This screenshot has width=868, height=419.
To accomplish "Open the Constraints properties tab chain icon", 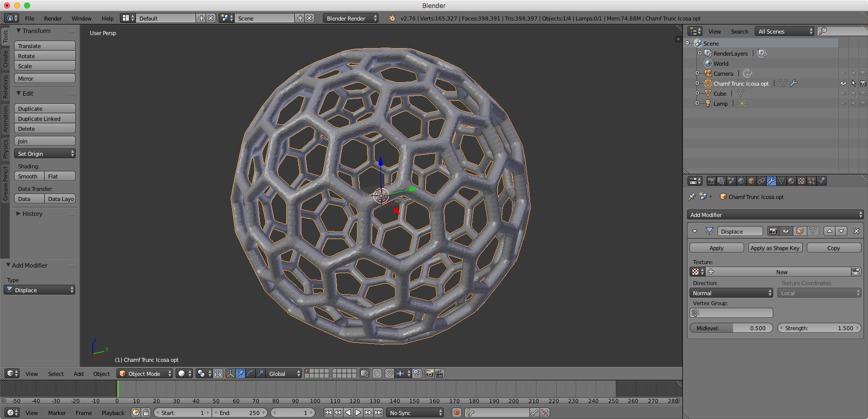I will (x=761, y=181).
